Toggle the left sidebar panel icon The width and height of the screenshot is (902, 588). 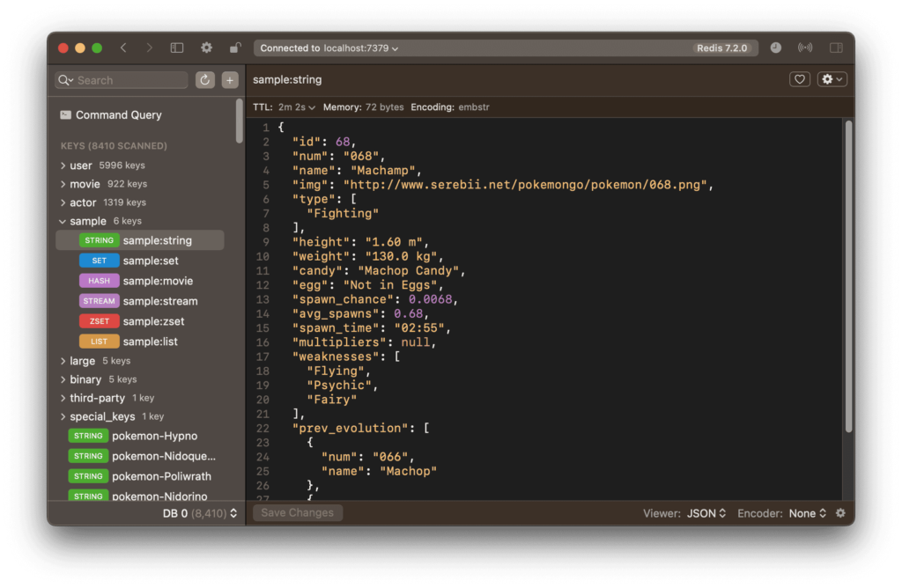click(x=177, y=48)
